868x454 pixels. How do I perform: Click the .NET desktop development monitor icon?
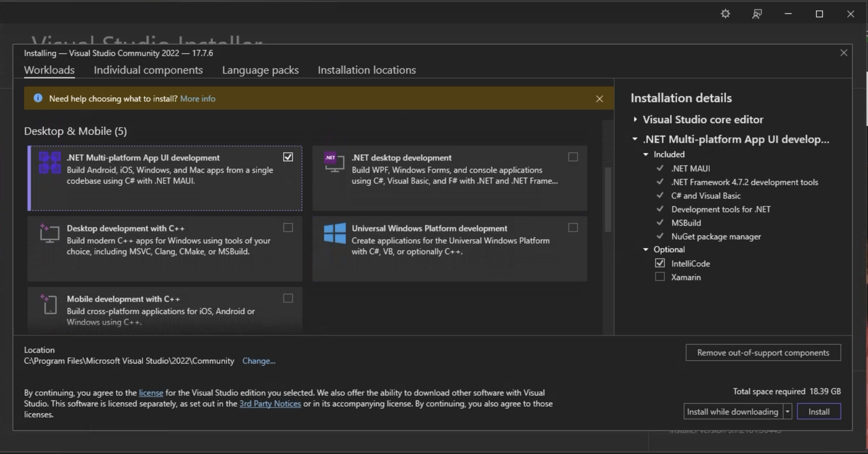(x=334, y=162)
